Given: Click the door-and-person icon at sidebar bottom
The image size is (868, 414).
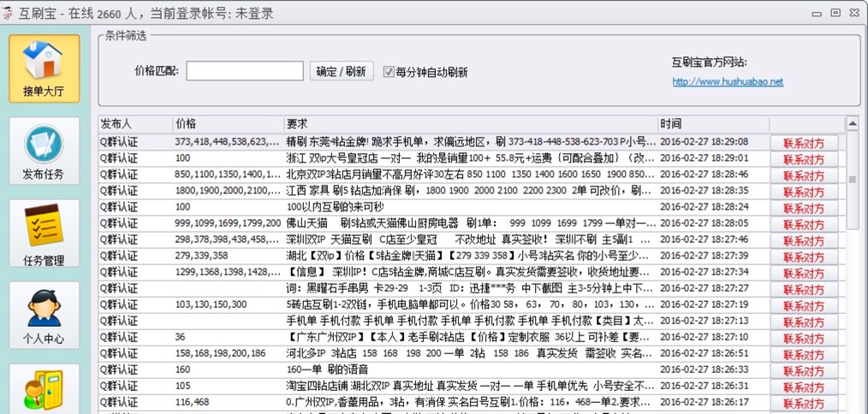Looking at the screenshot, I should coord(44,389).
